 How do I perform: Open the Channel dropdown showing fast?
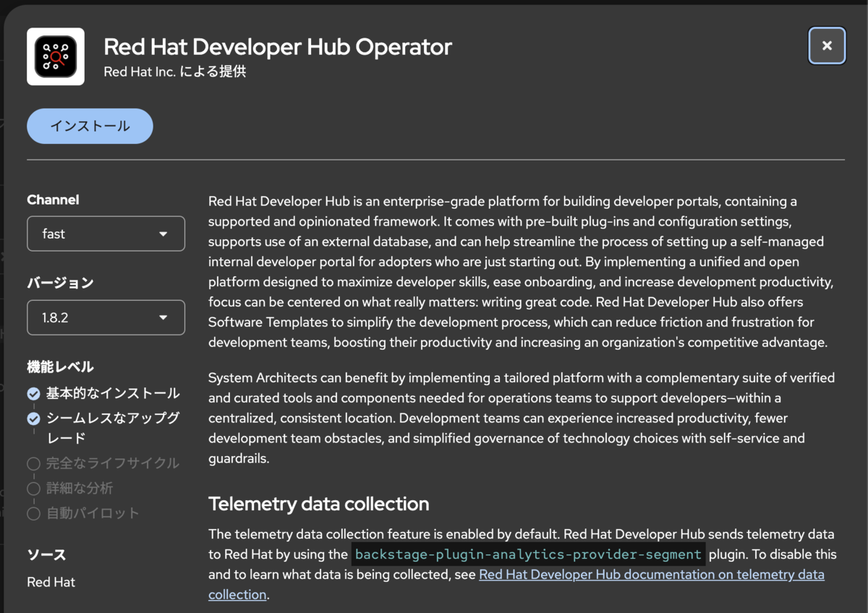(x=106, y=233)
